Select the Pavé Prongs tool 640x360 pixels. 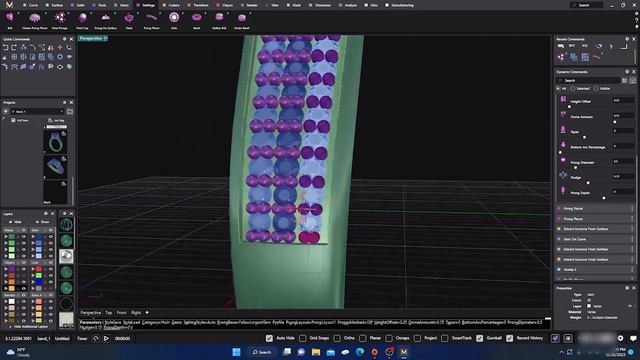60,20
